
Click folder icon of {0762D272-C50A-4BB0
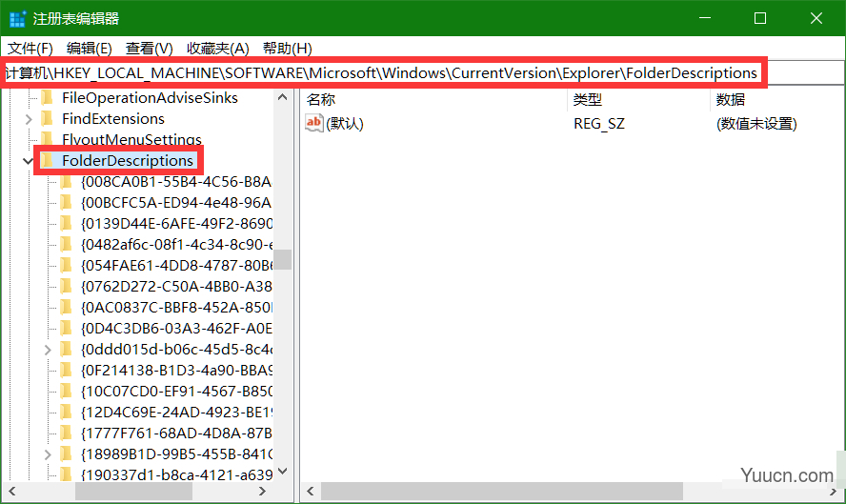point(66,287)
